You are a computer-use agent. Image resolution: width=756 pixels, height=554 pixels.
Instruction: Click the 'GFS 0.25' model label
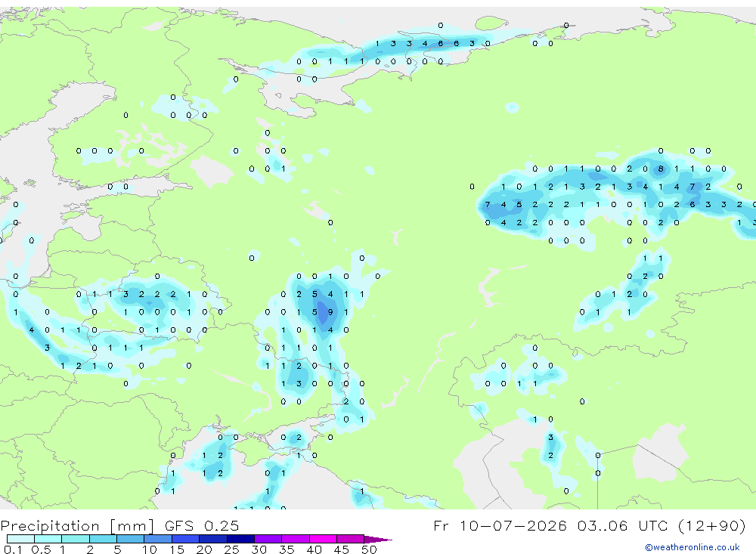click(x=202, y=525)
